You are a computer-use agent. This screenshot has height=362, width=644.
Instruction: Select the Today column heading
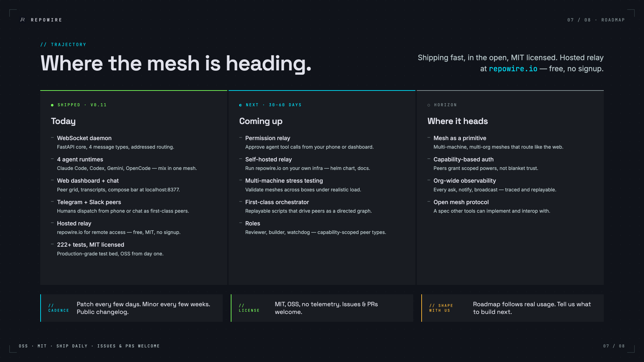[63, 121]
